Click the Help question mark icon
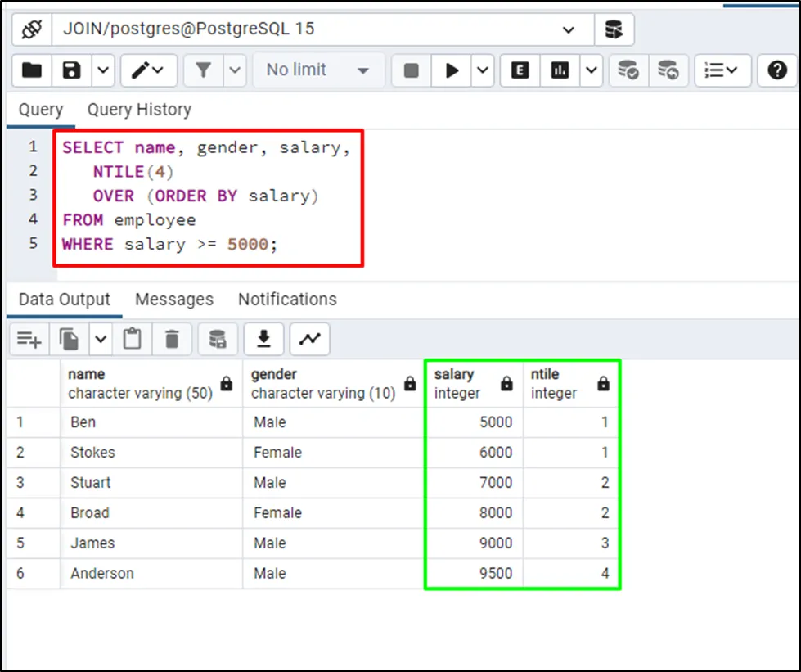Screen dimensions: 801x672 776,70
